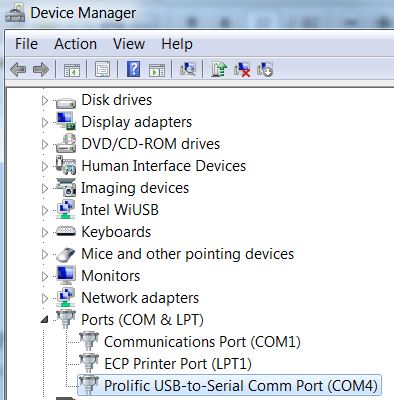Select the Network adapters label
The image size is (394, 400).
(140, 298)
